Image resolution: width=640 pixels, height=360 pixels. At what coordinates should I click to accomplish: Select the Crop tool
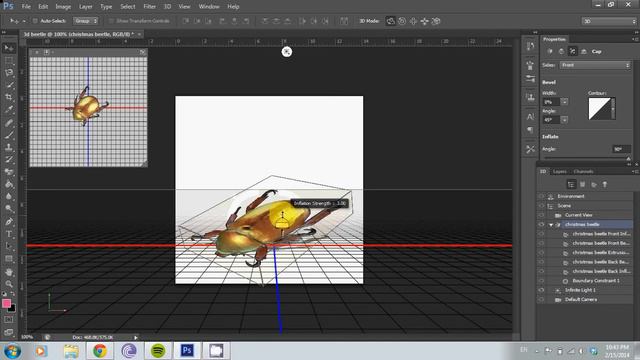pyautogui.click(x=9, y=97)
